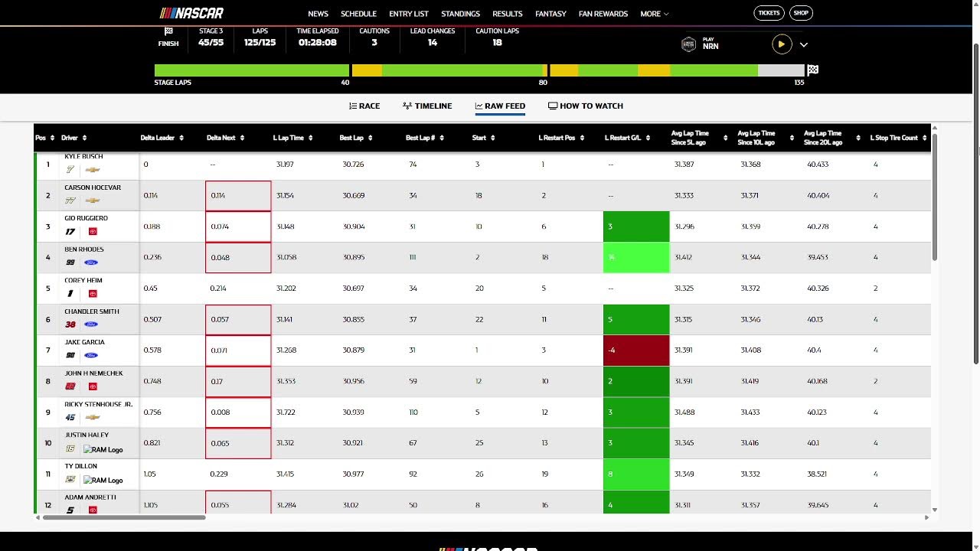
Task: Click Ricky Stenhouse Jr.'s Chevrolet logo
Action: [93, 417]
